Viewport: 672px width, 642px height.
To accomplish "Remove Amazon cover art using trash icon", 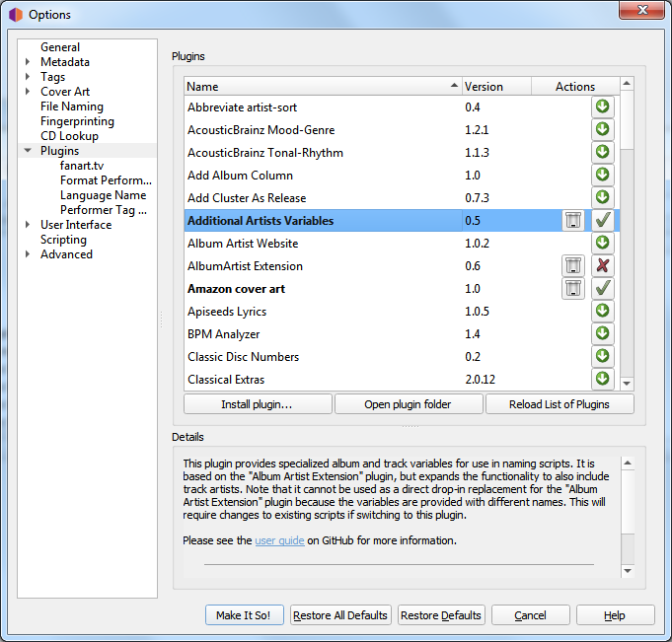I will click(573, 288).
